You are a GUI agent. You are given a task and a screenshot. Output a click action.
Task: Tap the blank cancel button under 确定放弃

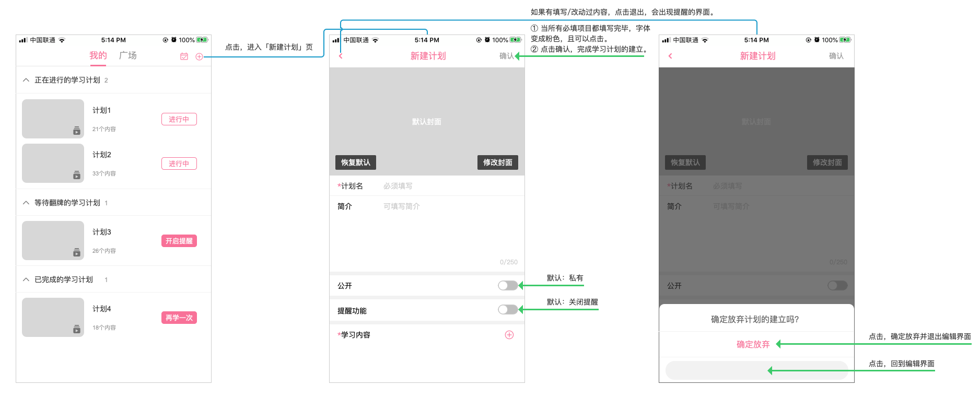point(756,370)
